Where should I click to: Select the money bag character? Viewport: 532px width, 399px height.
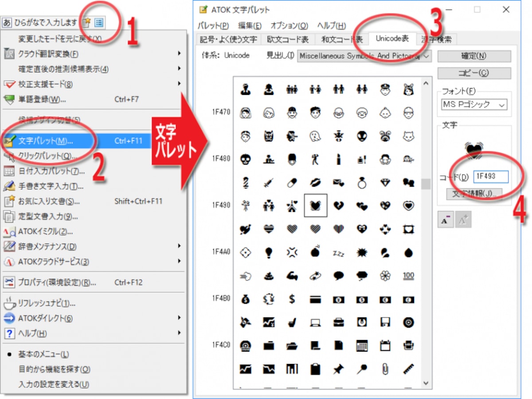[x=245, y=299]
